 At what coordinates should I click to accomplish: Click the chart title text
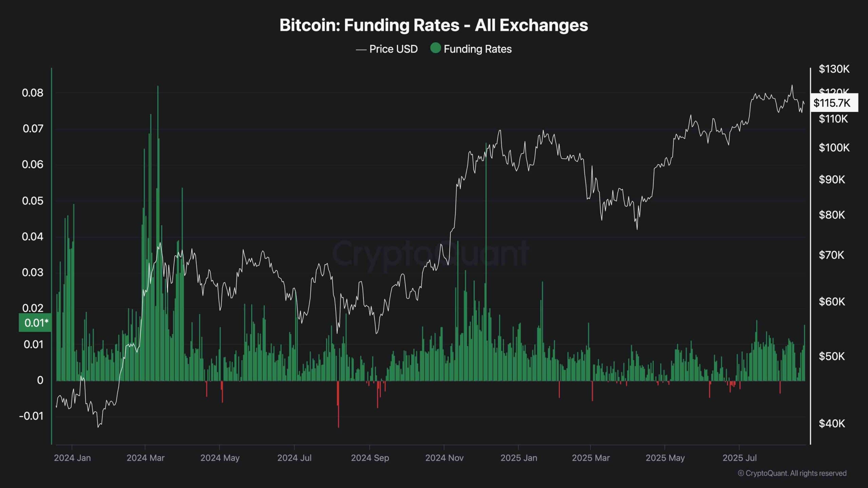click(434, 25)
